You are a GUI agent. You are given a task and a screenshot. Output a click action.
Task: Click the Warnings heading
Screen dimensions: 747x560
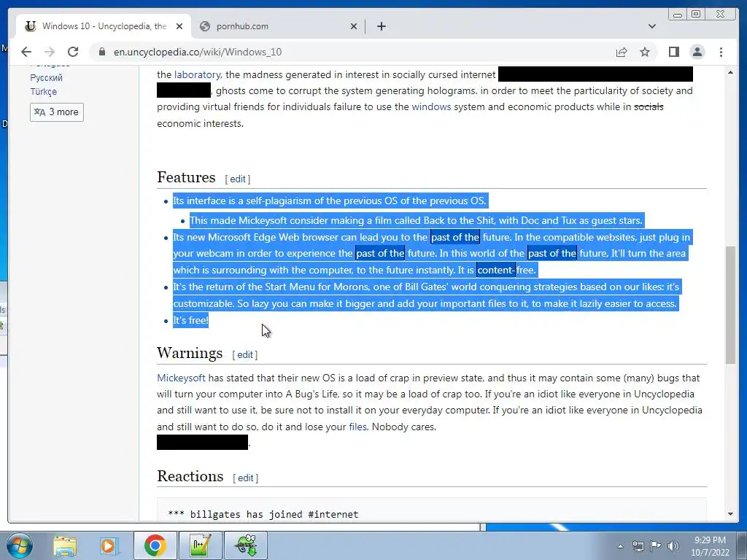coord(190,353)
